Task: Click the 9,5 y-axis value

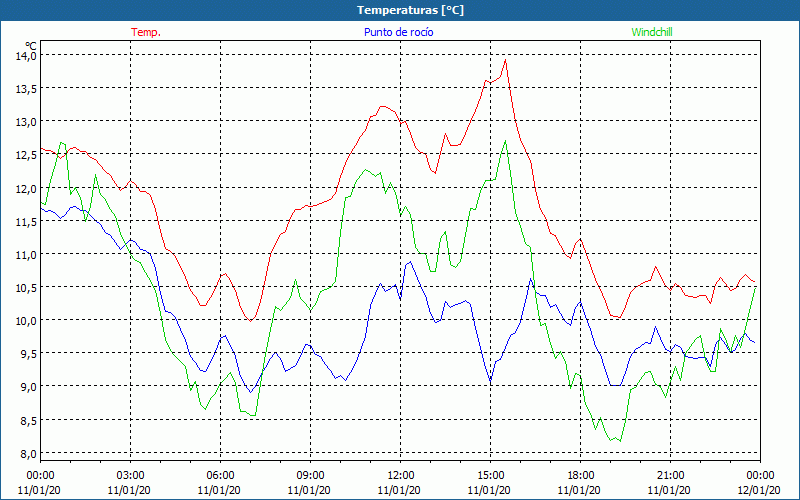Action: pyautogui.click(x=28, y=354)
